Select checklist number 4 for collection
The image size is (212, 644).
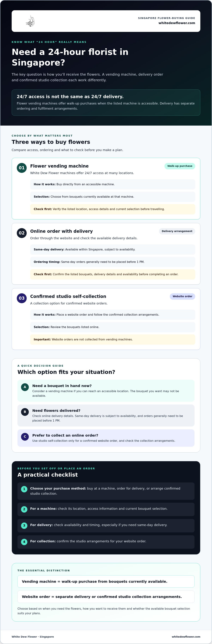[x=24, y=542]
